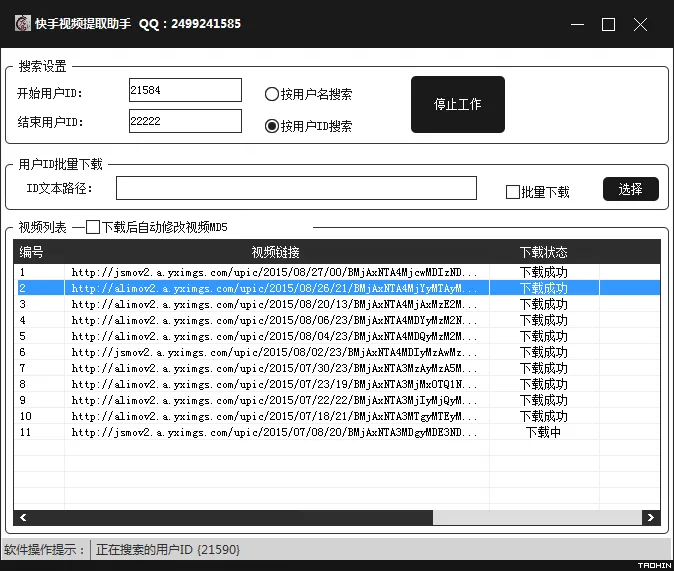Toggle 下载后自动修改视频MD5 checkbox

94,227
